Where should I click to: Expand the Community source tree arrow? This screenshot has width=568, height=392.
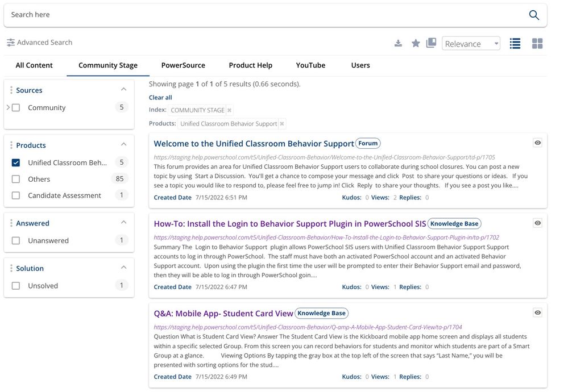point(8,107)
